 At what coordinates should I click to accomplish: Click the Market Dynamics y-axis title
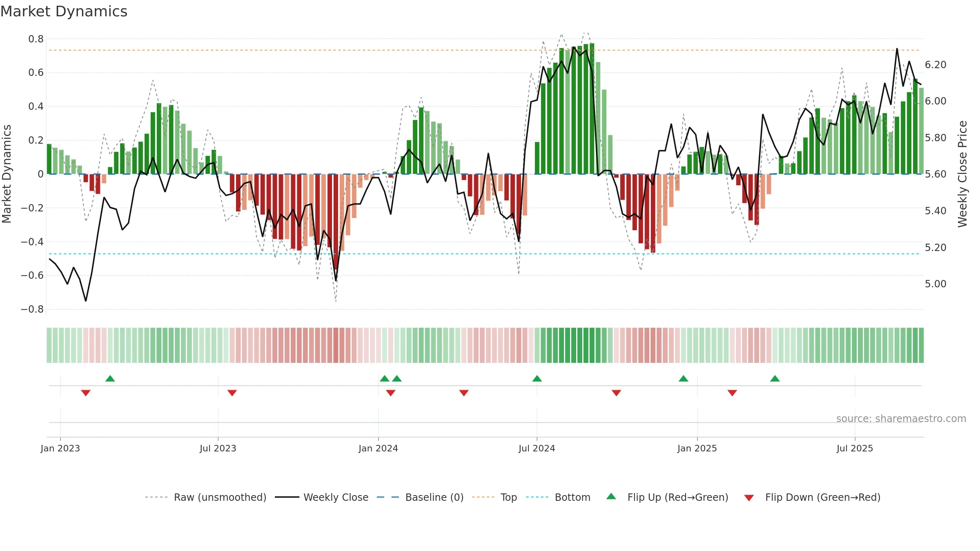pos(7,174)
